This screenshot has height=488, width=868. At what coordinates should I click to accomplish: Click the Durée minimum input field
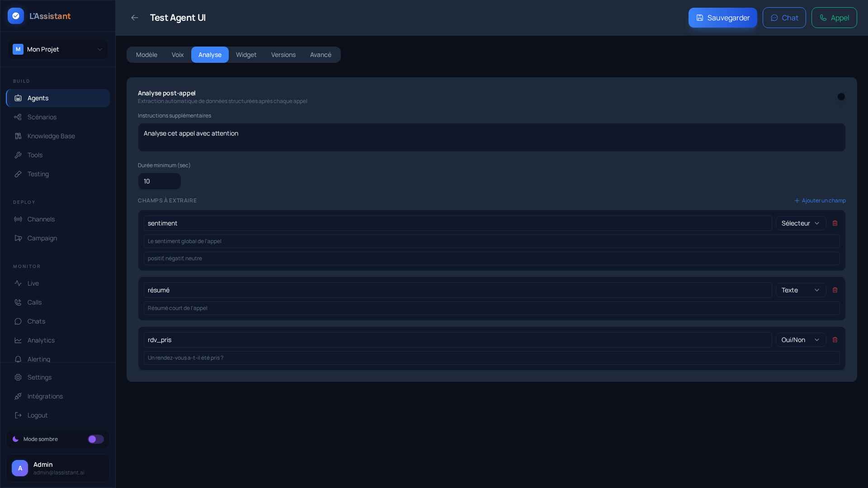pyautogui.click(x=159, y=181)
